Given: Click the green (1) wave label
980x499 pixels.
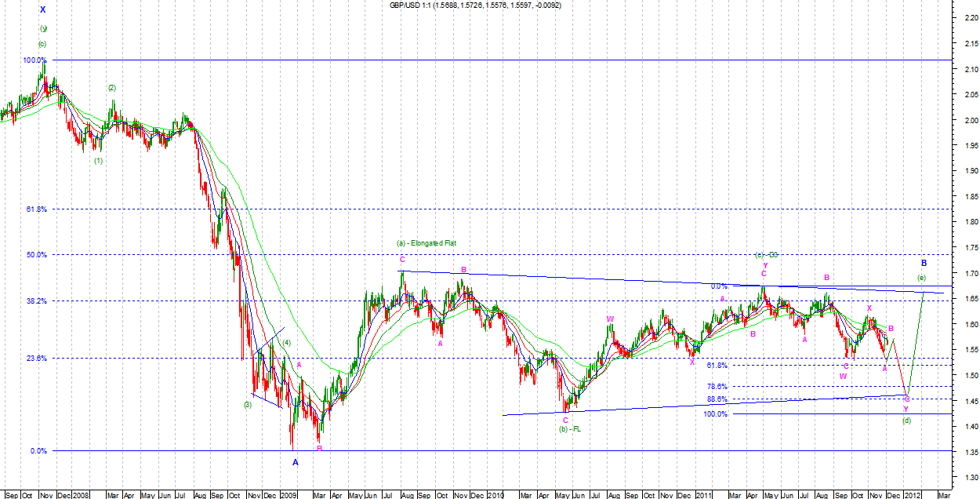Looking at the screenshot, I should (99, 161).
